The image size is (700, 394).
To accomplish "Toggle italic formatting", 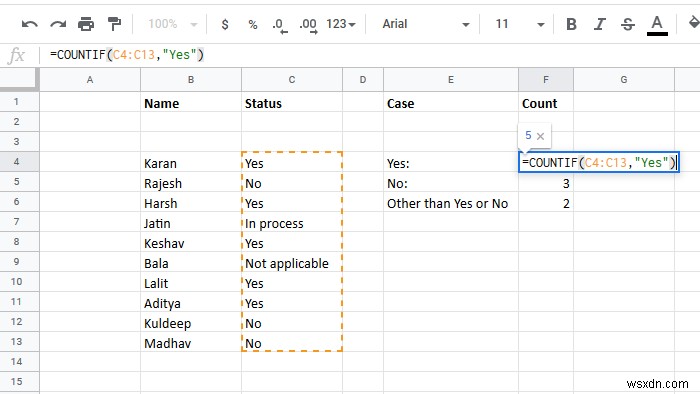I will click(x=600, y=24).
